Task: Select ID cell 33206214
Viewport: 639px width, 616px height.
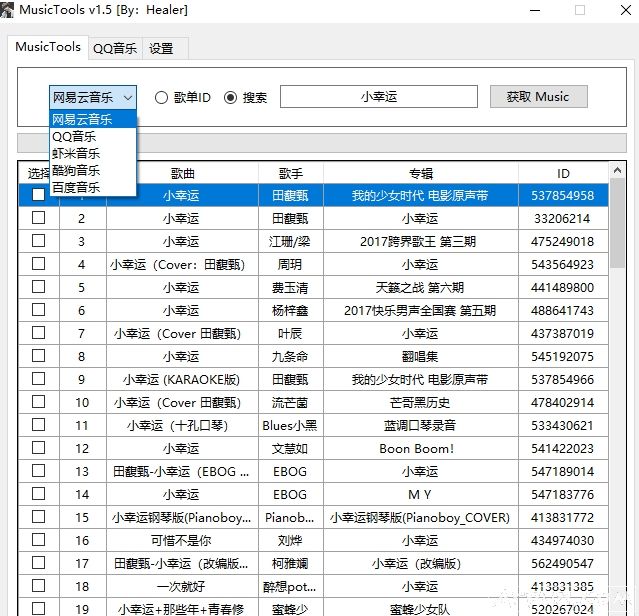Action: click(x=562, y=218)
